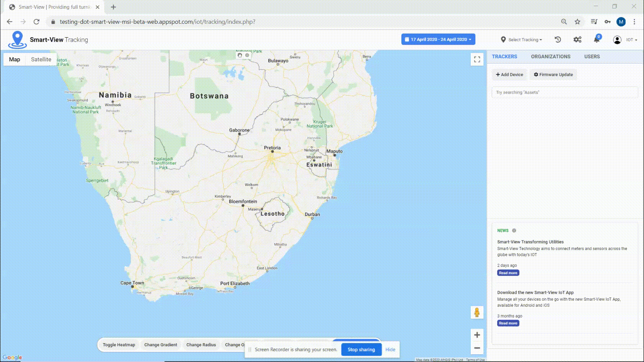Click the user profile avatar icon
Screen dimensions: 644x362
pyautogui.click(x=617, y=40)
